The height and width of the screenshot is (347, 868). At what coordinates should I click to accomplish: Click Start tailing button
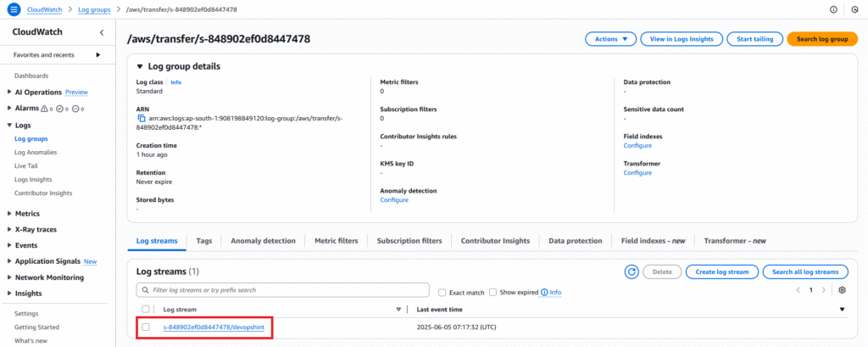tap(754, 39)
